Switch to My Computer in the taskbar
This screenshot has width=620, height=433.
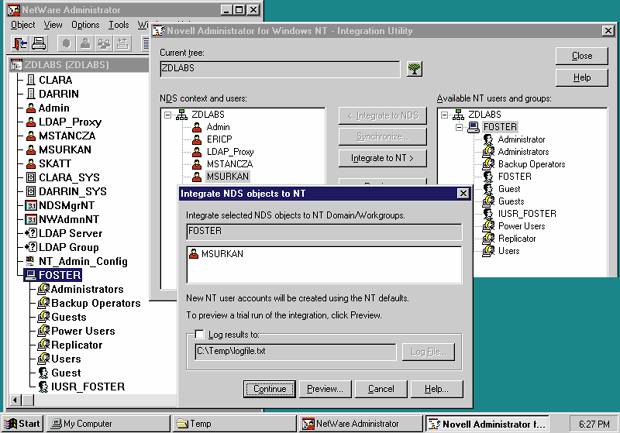point(108,424)
